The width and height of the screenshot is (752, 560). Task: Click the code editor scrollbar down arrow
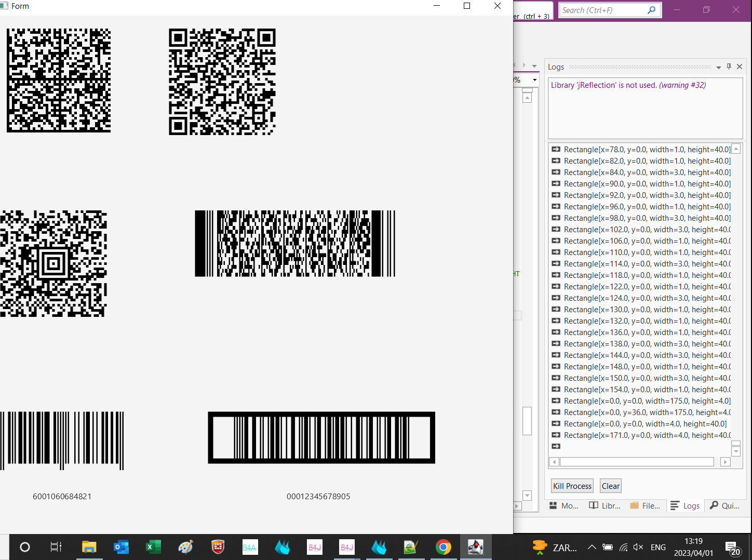tap(527, 496)
